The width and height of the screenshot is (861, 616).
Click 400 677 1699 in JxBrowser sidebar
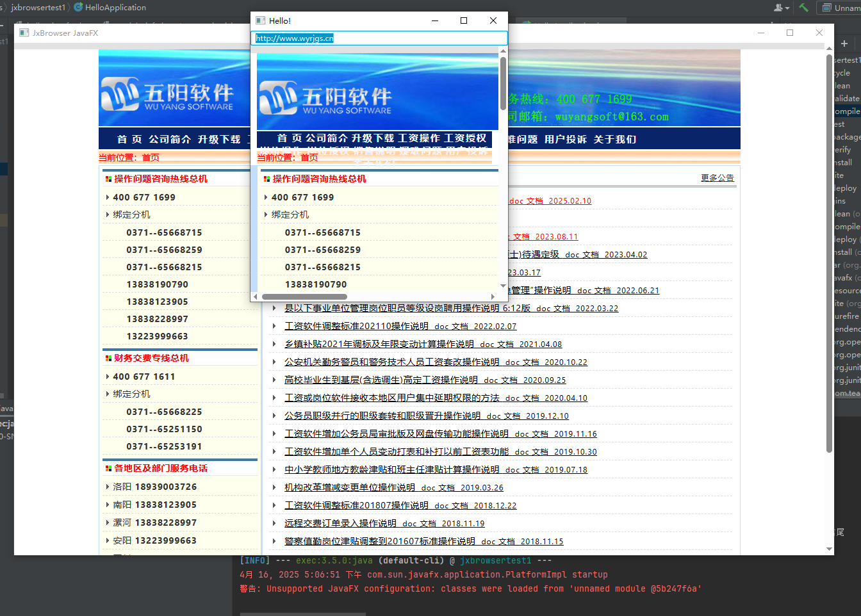tap(144, 197)
